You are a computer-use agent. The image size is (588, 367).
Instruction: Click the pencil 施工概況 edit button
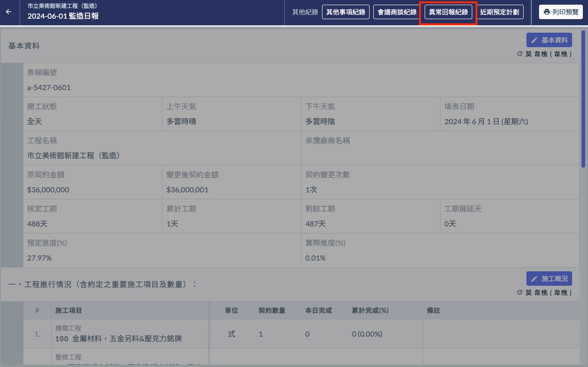(549, 279)
